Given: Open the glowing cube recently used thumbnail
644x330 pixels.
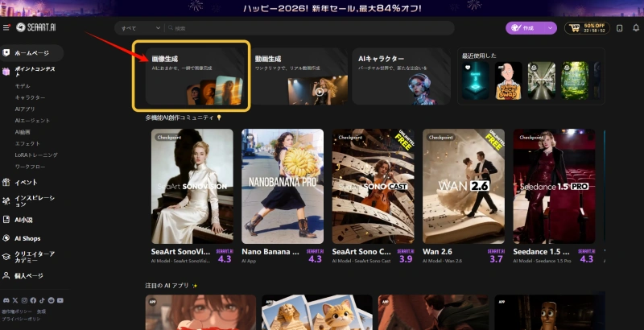Looking at the screenshot, I should (x=475, y=80).
